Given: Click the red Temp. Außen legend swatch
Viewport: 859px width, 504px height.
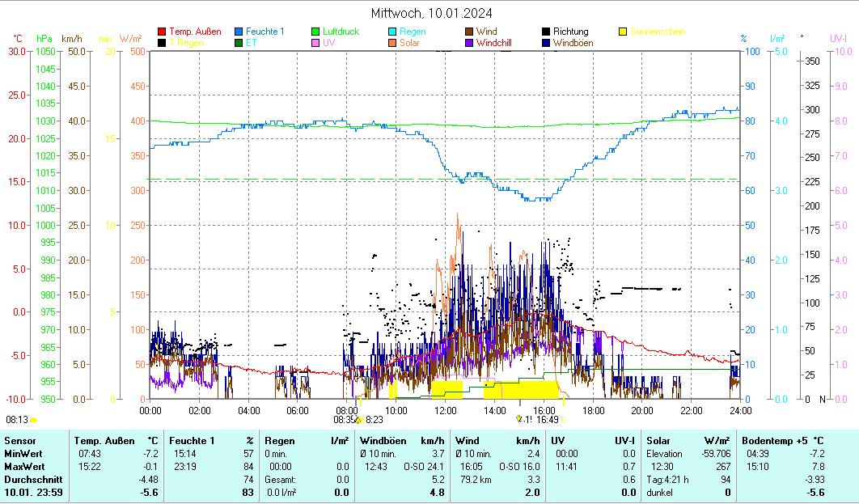Looking at the screenshot, I should (x=162, y=32).
